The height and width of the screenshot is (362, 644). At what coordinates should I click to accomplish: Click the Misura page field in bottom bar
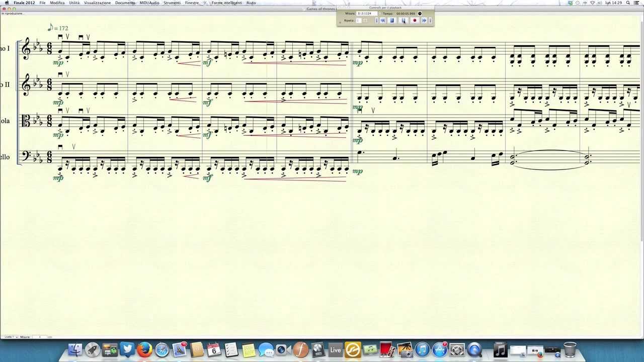tap(39, 337)
